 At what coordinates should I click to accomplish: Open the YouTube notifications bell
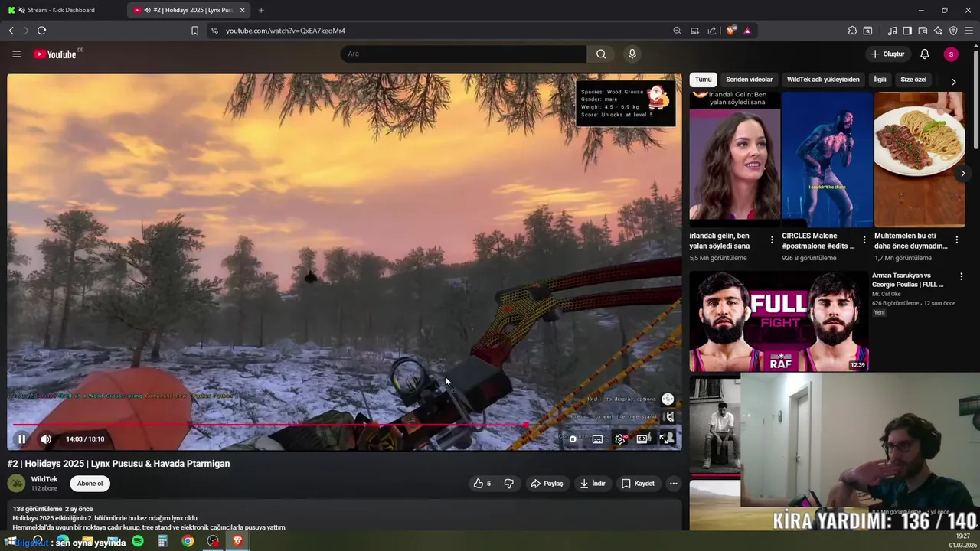pyautogui.click(x=924, y=54)
